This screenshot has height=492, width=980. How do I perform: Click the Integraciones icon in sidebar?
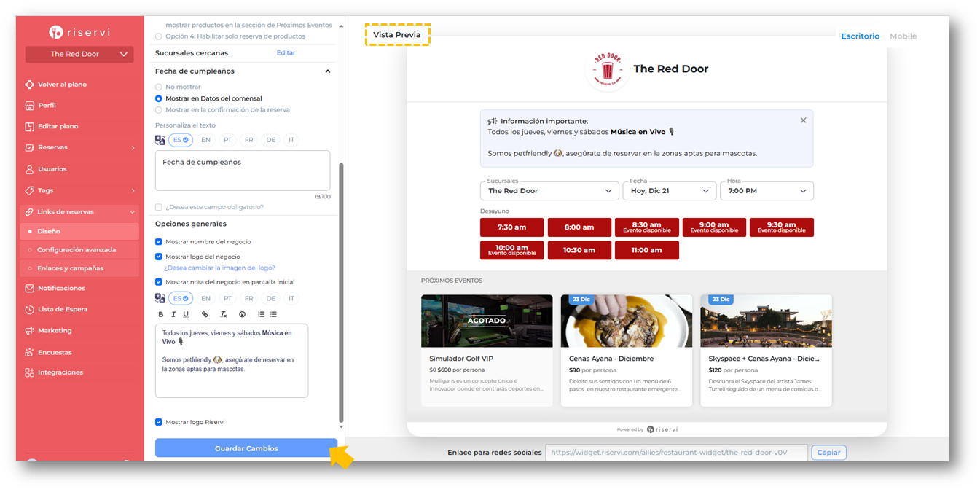click(29, 372)
